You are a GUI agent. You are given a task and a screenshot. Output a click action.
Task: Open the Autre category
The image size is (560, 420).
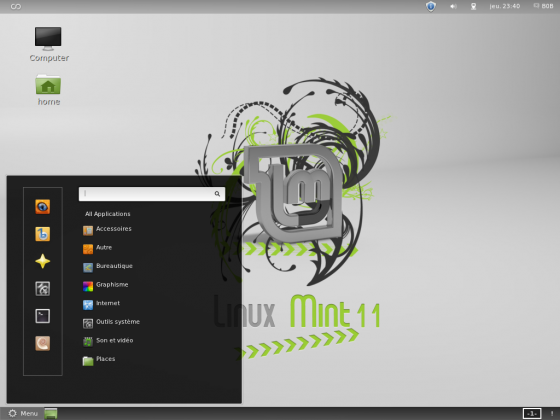tap(104, 247)
